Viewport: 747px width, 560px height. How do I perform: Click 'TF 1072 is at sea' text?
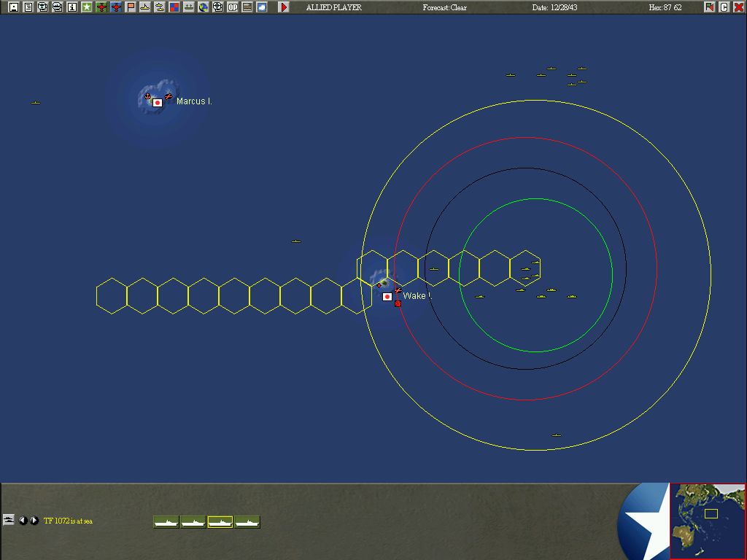click(68, 521)
